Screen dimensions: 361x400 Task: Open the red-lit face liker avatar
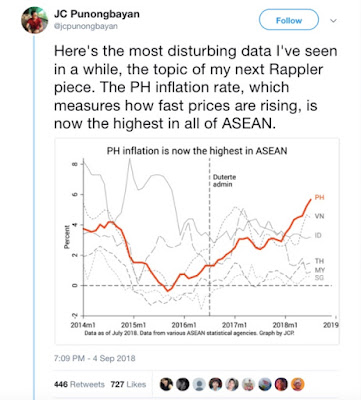281,384
